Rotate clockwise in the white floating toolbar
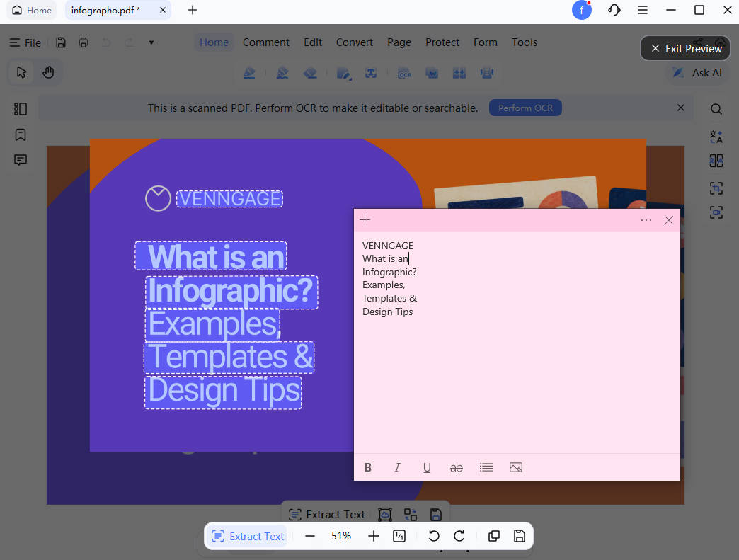Image resolution: width=739 pixels, height=560 pixels. (459, 536)
